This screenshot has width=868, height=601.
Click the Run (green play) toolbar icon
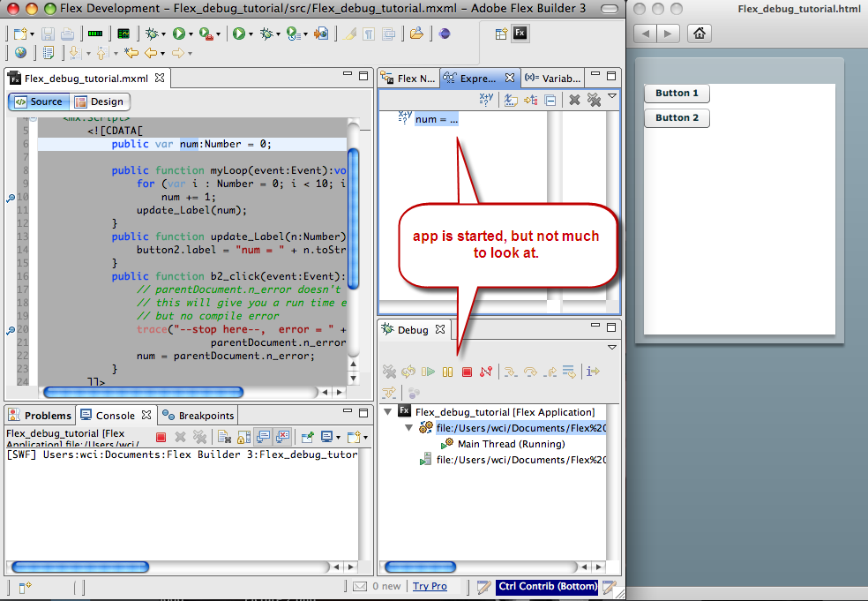[x=179, y=35]
